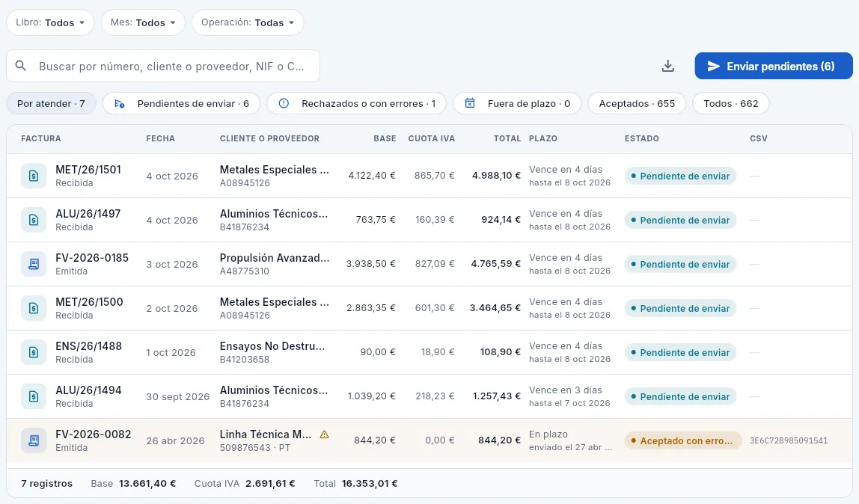Click the received invoice icon for MET/26/1500
This screenshot has width=859, height=504.
(34, 308)
